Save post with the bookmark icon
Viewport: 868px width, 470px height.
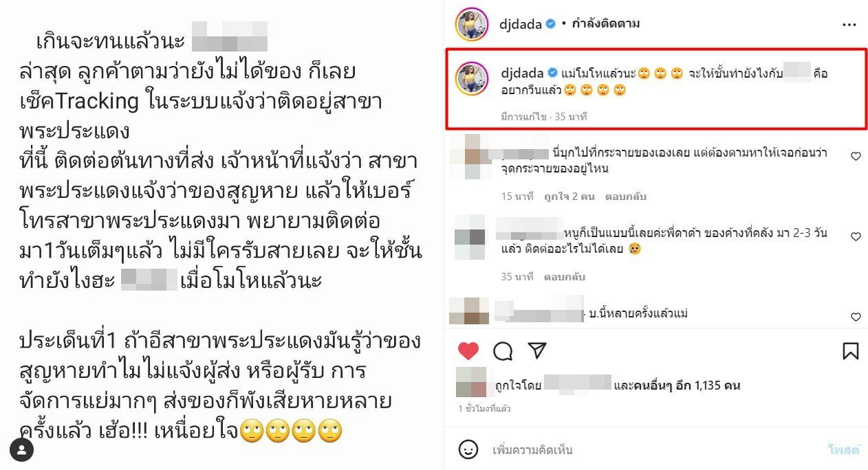(850, 351)
